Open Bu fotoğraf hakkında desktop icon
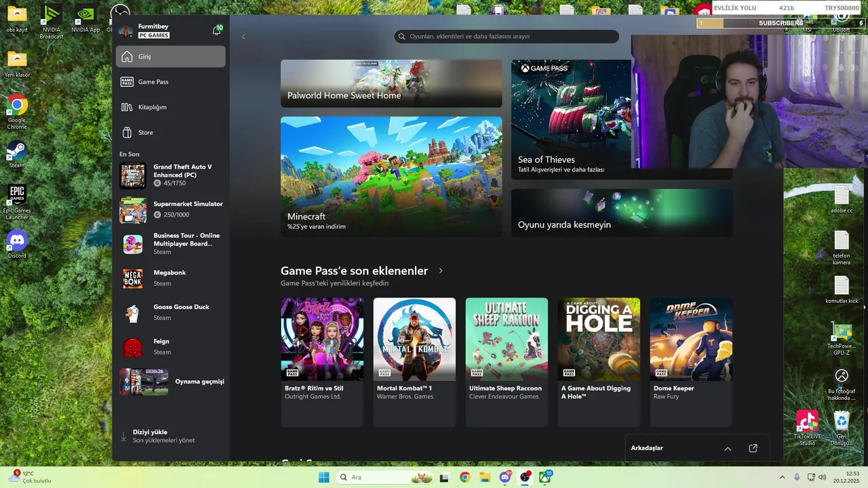Screen dimensions: 868x488 tap(842, 384)
